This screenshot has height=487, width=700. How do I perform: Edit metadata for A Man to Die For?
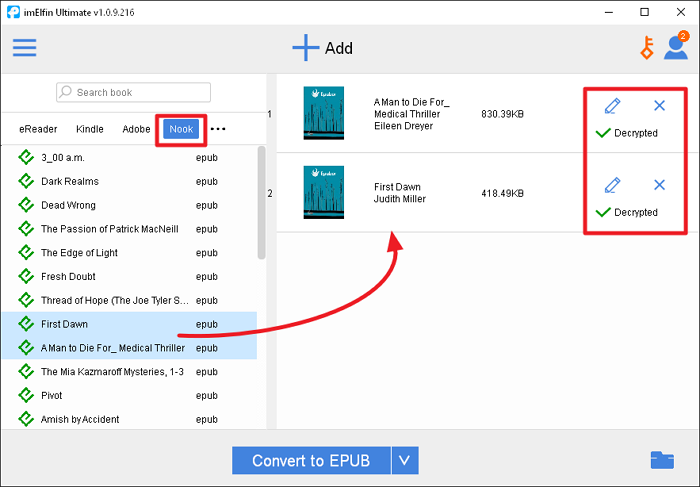612,106
